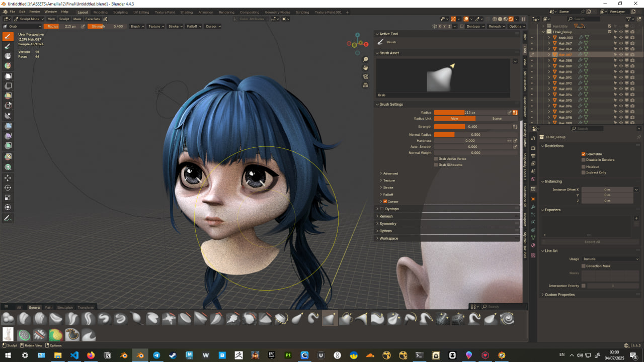
Task: Select the Annotate tool in left toolbar
Action: pyautogui.click(x=8, y=218)
